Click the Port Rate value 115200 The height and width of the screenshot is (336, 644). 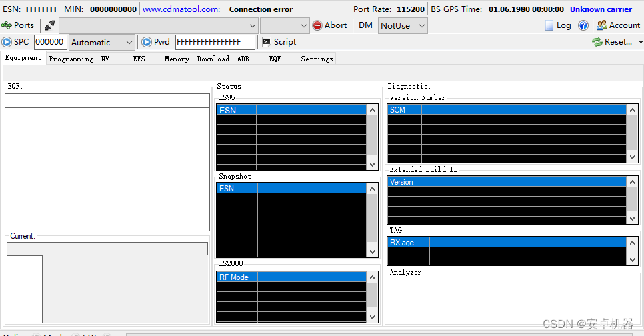(410, 9)
